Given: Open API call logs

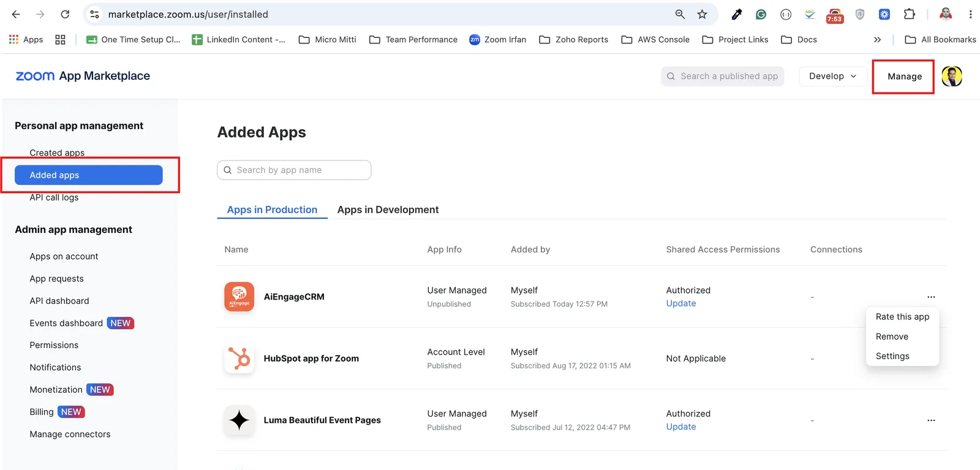Looking at the screenshot, I should point(54,197).
